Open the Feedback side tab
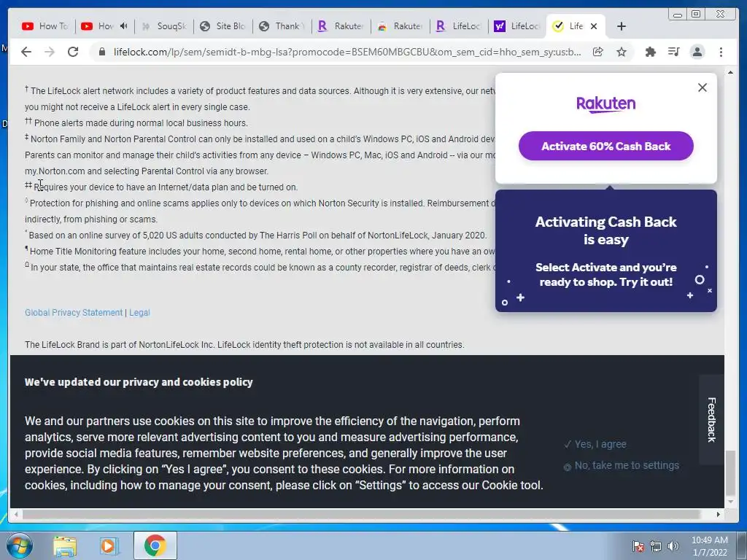The image size is (747, 560). point(711,419)
